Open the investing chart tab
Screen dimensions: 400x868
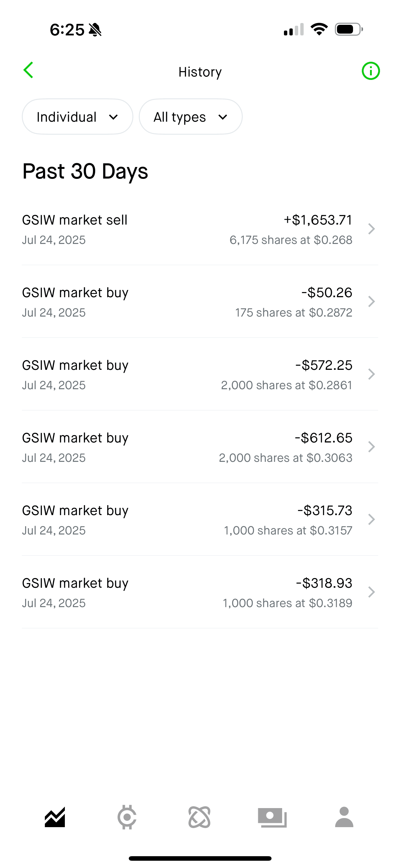click(x=55, y=817)
